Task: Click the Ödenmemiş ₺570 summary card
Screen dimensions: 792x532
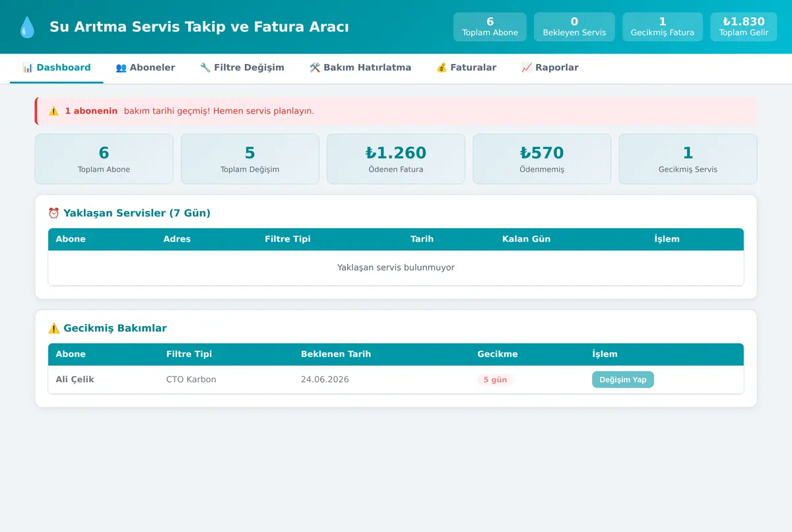Action: (x=542, y=159)
